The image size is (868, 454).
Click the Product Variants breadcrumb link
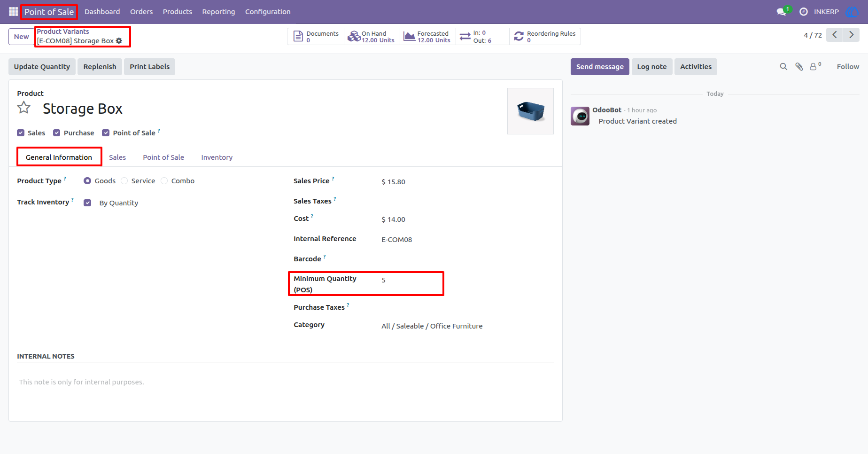coord(63,31)
